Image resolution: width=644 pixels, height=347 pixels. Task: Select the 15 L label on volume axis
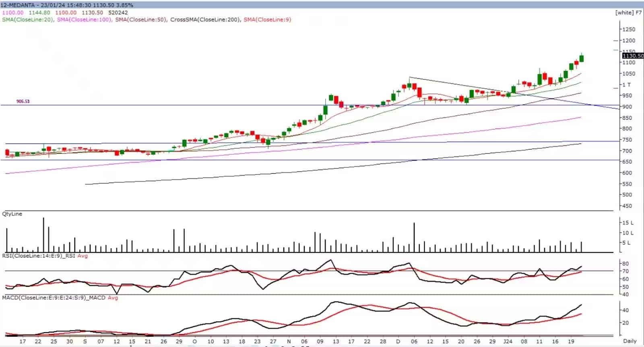(628, 222)
